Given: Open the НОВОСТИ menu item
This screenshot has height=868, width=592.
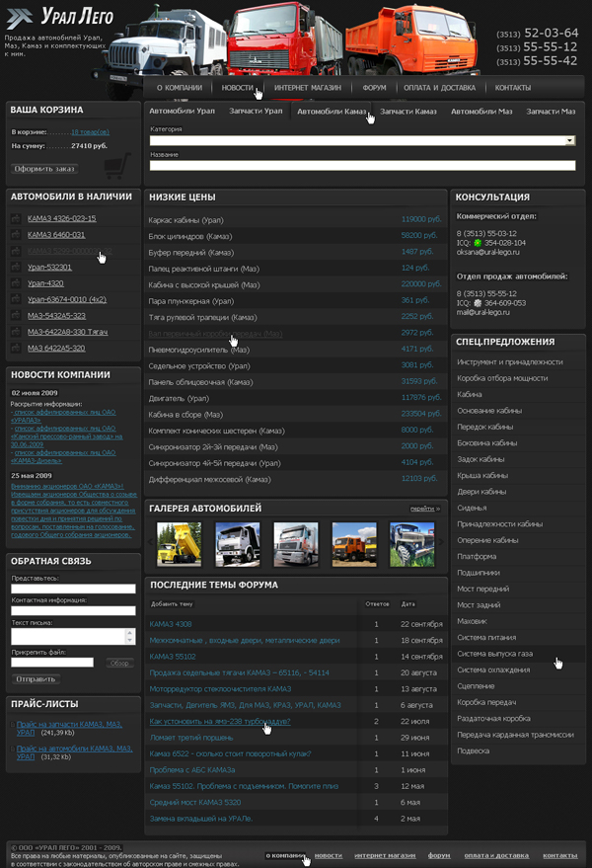Looking at the screenshot, I should pos(238,88).
